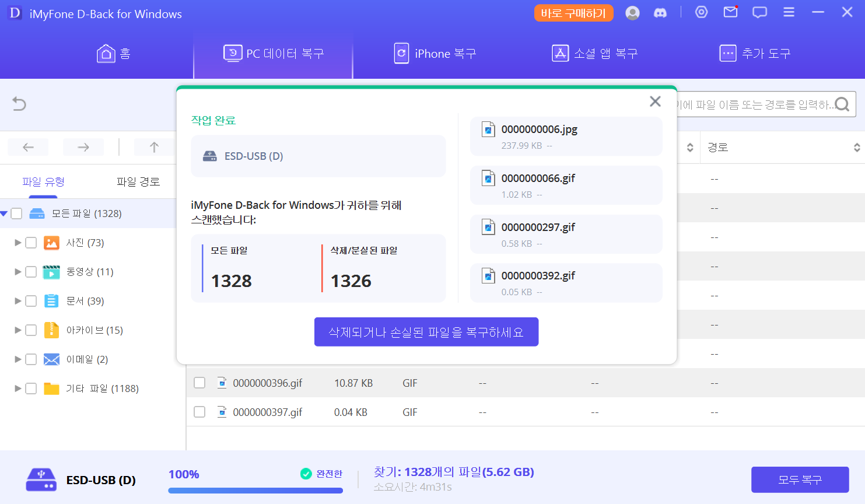
Task: Click the 0000000397.gif file name
Action: click(x=268, y=412)
